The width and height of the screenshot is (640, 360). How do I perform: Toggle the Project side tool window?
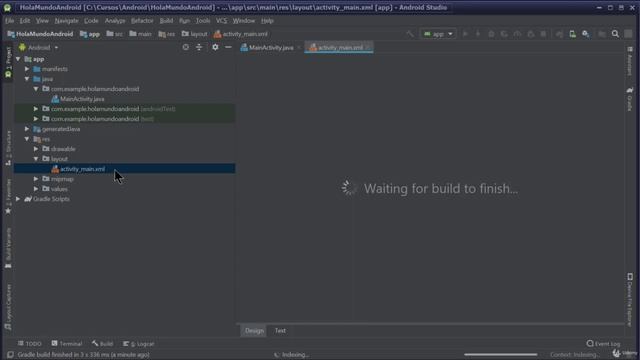pos(8,62)
